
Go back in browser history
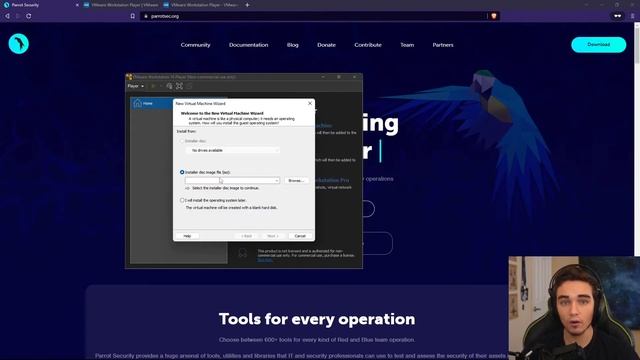click(7, 16)
